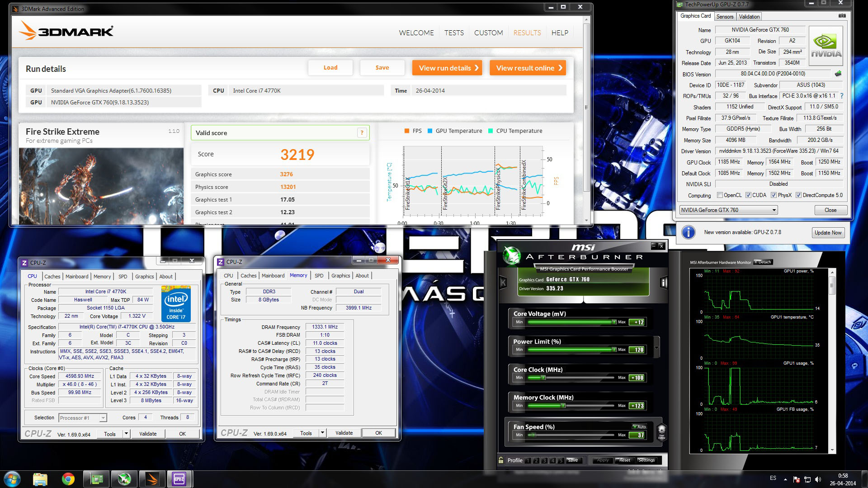The image size is (868, 488).
Task: Select Afterburner profile slot 3
Action: (x=544, y=460)
